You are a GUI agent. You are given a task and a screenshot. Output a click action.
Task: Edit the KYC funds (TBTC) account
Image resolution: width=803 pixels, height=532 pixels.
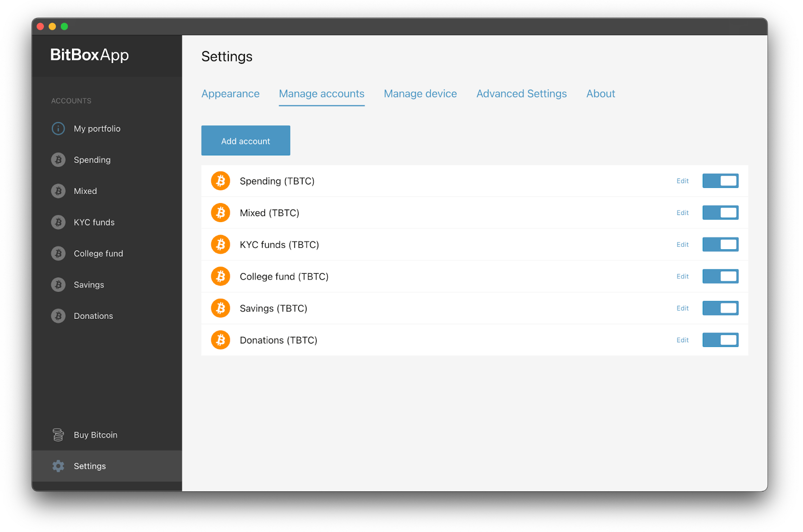(x=683, y=245)
